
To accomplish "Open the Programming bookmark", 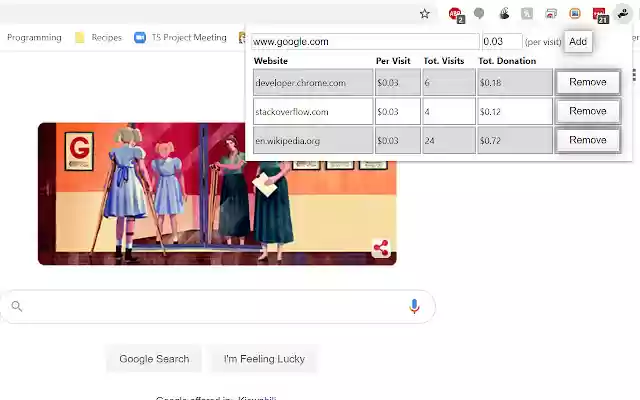I will click(34, 38).
